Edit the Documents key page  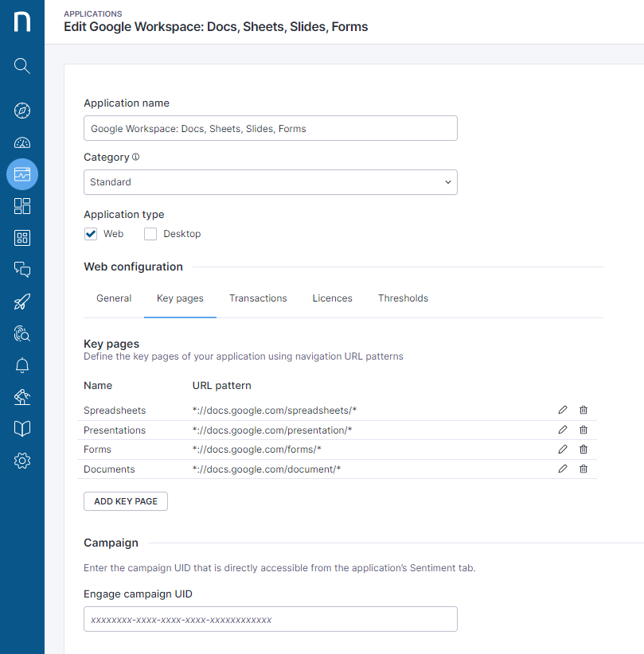pyautogui.click(x=563, y=469)
